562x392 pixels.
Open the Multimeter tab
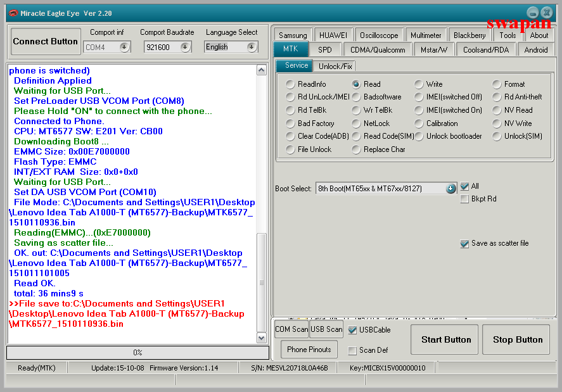(x=426, y=35)
